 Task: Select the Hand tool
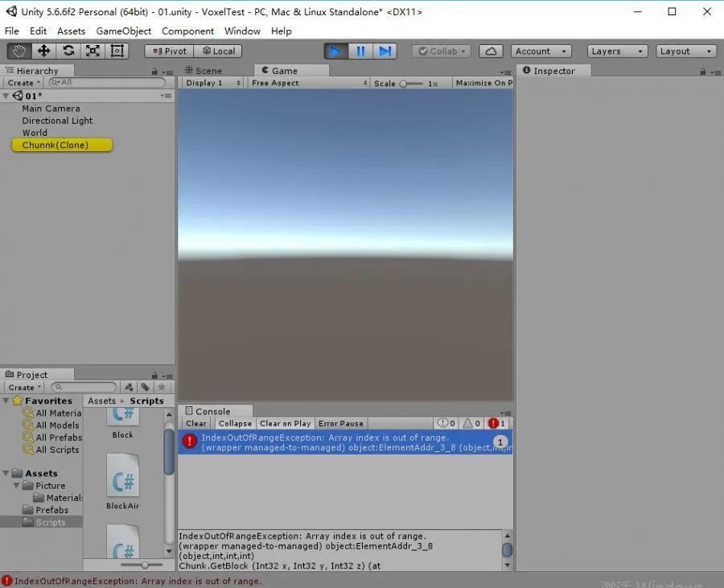(x=19, y=51)
